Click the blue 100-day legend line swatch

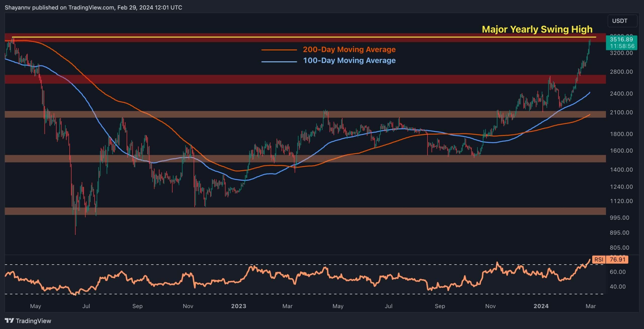click(279, 61)
